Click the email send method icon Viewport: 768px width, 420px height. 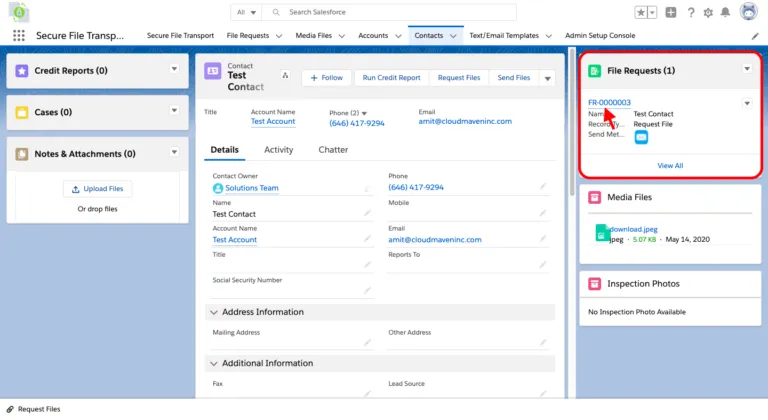tap(641, 137)
